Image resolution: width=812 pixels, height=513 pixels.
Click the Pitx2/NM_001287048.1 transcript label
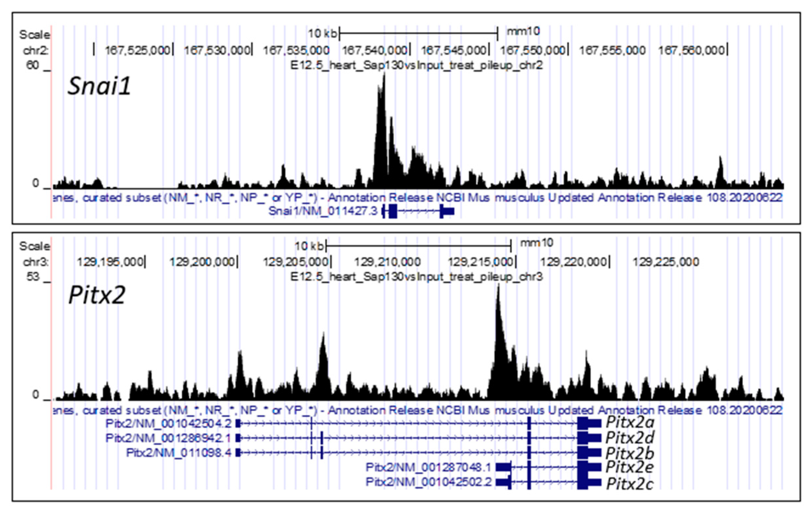click(x=428, y=468)
